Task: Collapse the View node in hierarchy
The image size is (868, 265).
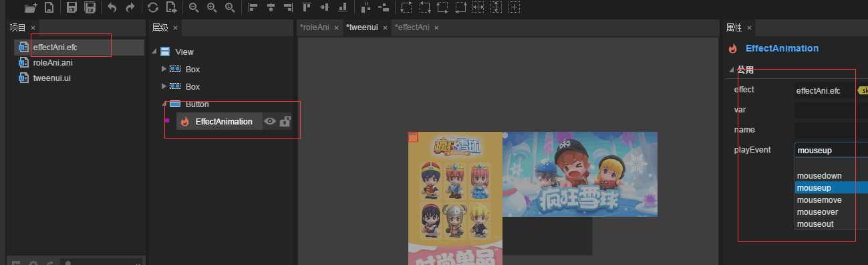Action: pyautogui.click(x=155, y=52)
